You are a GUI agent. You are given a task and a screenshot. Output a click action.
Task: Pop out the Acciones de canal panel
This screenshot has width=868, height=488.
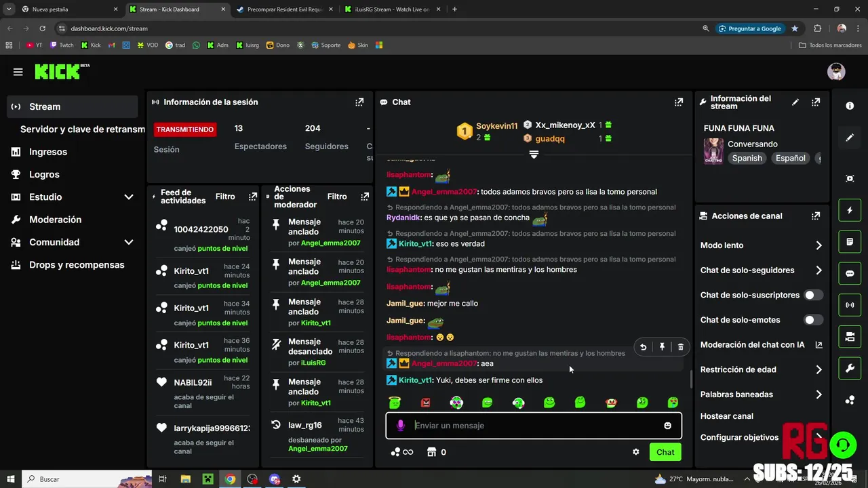point(816,216)
